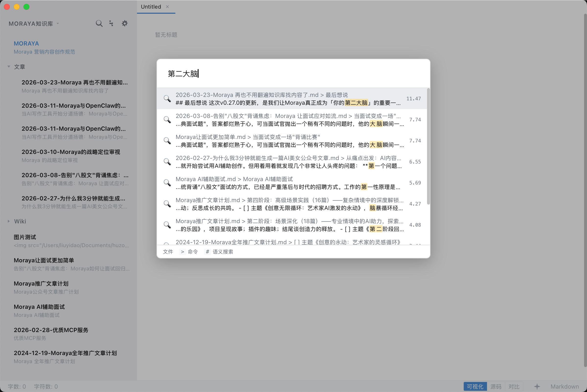Click the sidebar search magnifier icon
587x392 pixels.
point(99,23)
